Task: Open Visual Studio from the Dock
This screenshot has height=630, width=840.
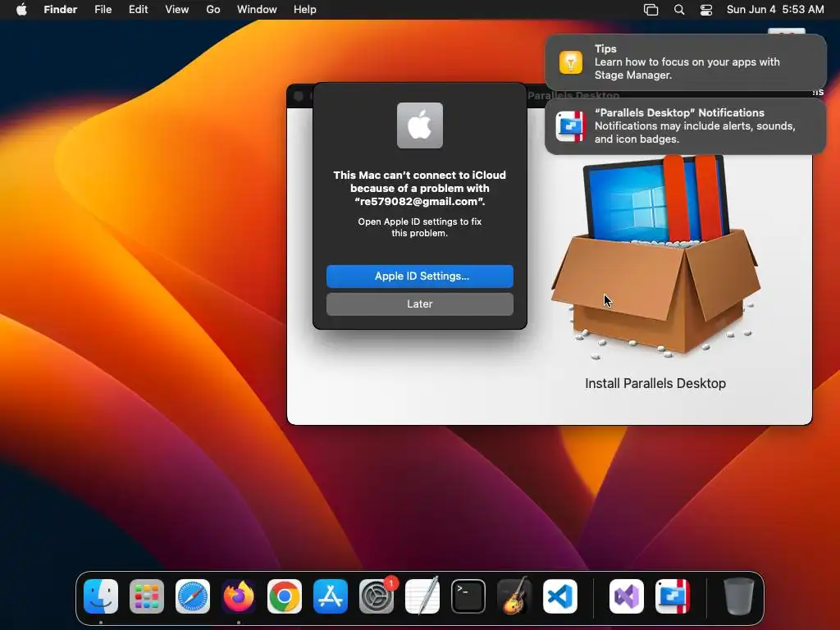Action: coord(626,596)
